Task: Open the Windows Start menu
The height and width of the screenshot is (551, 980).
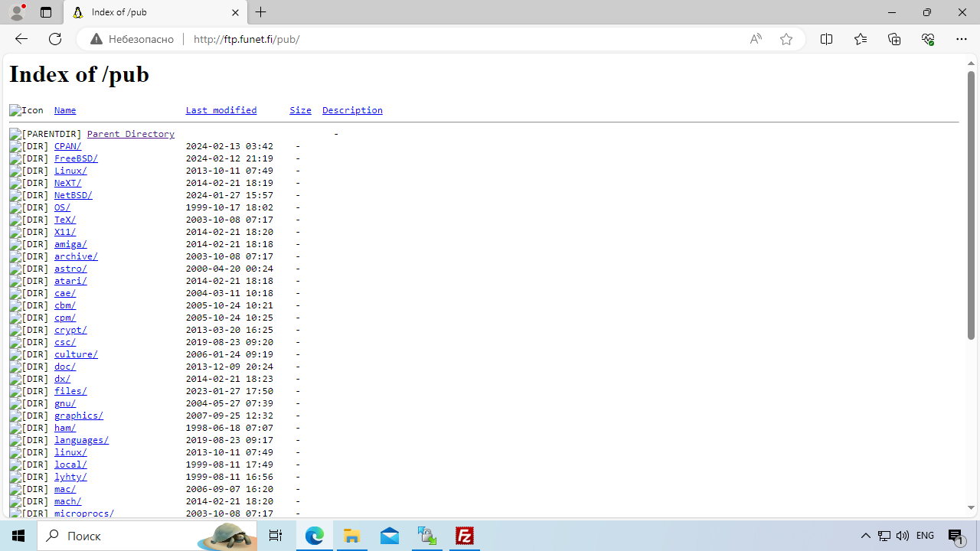Action: pyautogui.click(x=18, y=536)
